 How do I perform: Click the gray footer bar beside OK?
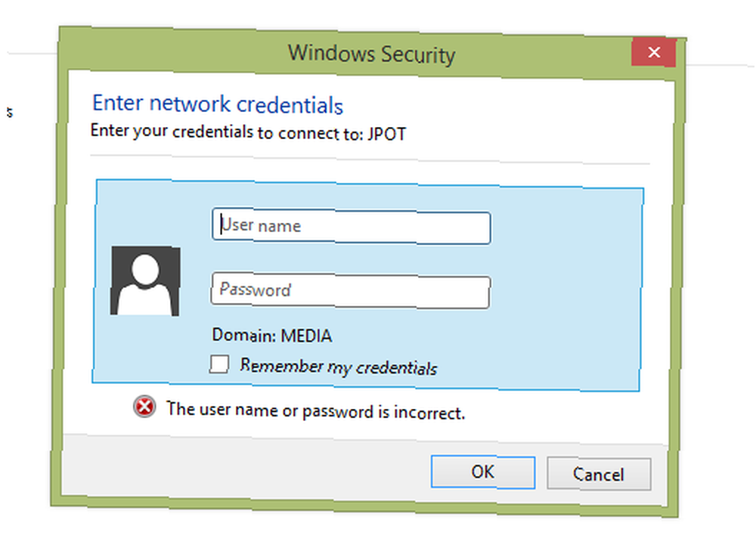(x=241, y=468)
